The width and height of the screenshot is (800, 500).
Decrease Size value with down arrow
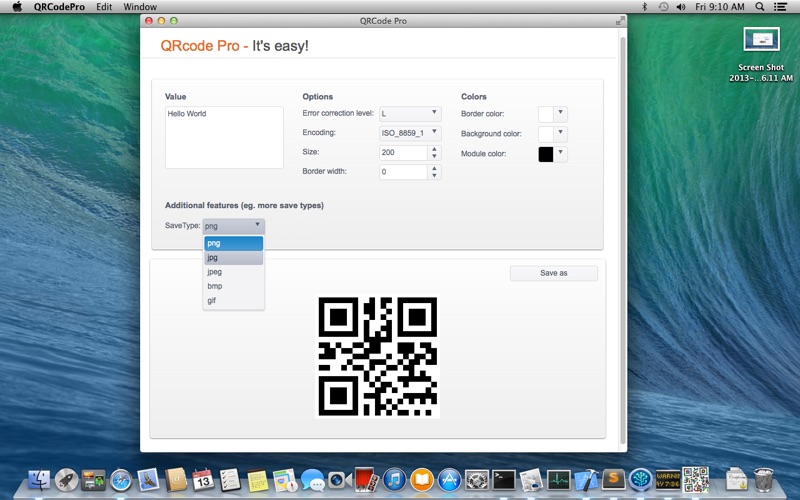coord(434,156)
